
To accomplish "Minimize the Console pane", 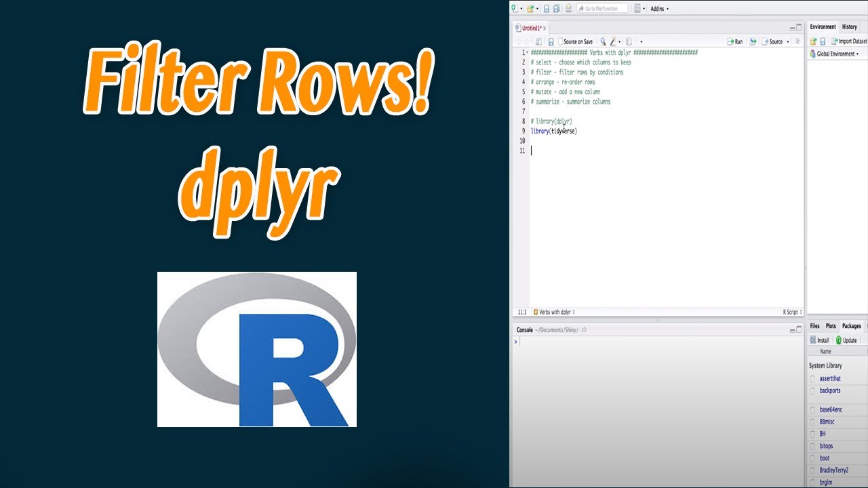I will click(791, 330).
